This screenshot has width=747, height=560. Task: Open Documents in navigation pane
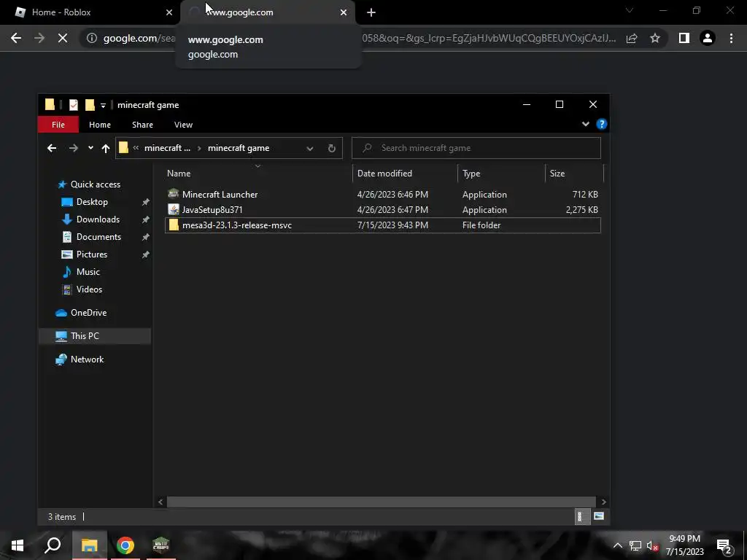point(98,237)
